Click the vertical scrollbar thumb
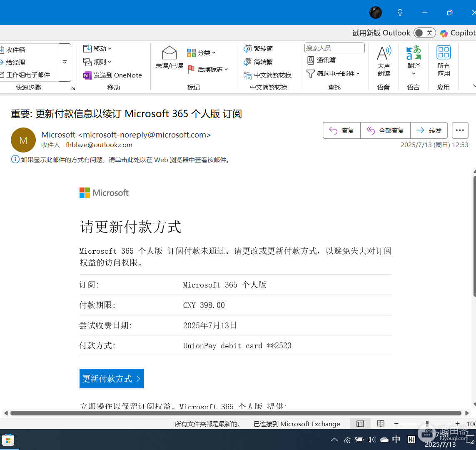Viewport: 476px width, 450px height. pyautogui.click(x=474, y=236)
